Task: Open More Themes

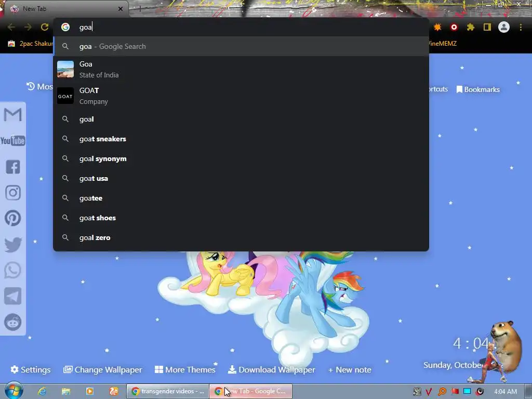Action: [x=185, y=369]
